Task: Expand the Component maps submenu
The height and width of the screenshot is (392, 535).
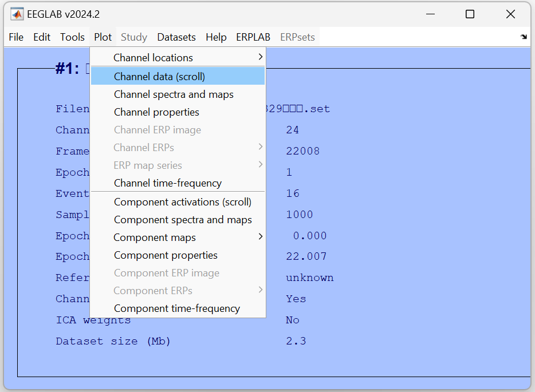Action: click(178, 237)
